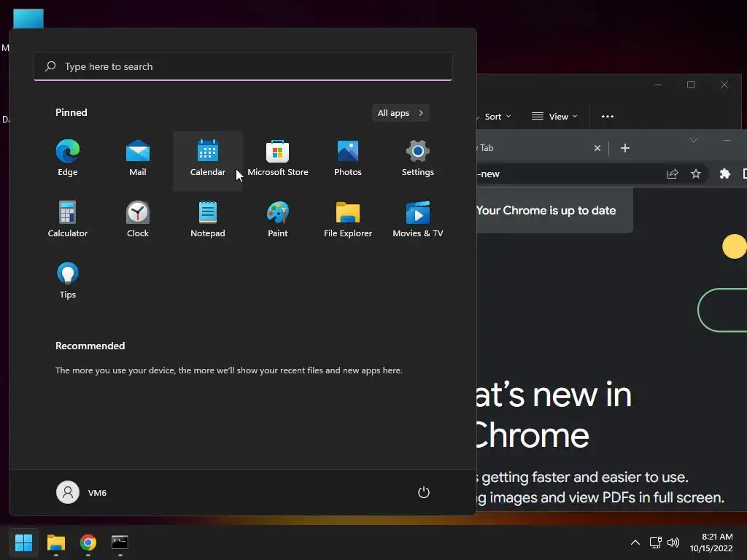
Task: Open the Calendar pinned app
Action: click(208, 160)
